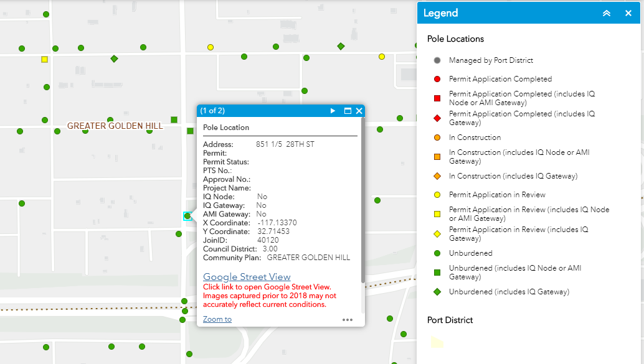The height and width of the screenshot is (364, 644).
Task: Click green square marker right of Golden Hill label
Action: (x=174, y=120)
